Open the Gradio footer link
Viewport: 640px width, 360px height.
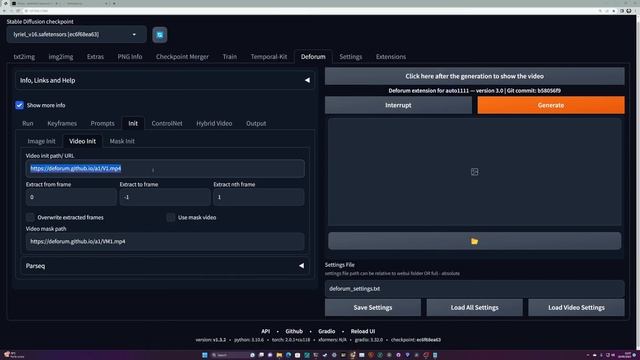tap(327, 331)
